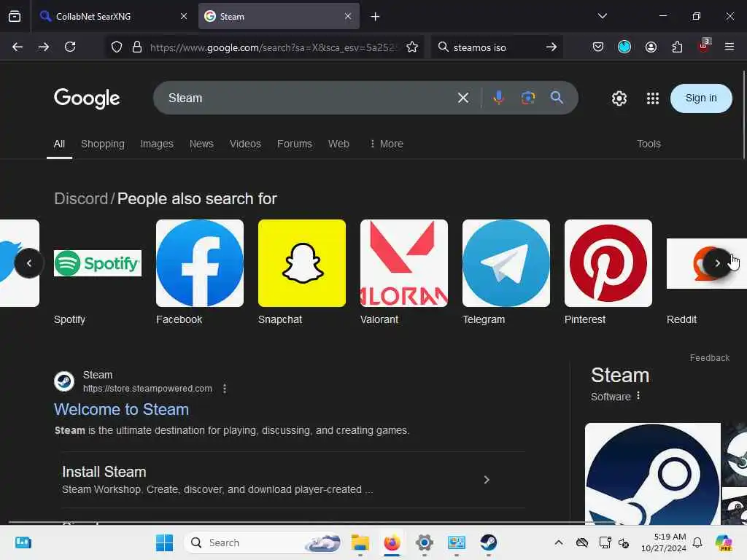The width and height of the screenshot is (747, 560).
Task: Open Firefox application menu
Action: (x=729, y=47)
